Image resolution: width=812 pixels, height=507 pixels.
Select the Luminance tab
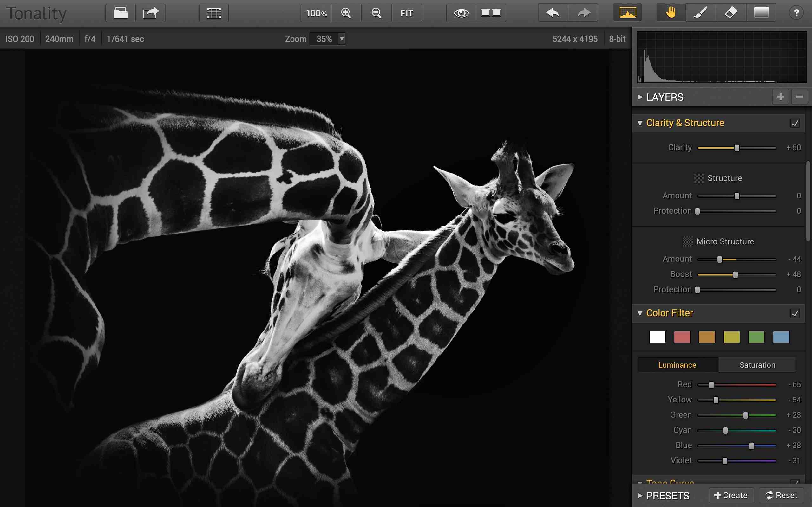[677, 365]
